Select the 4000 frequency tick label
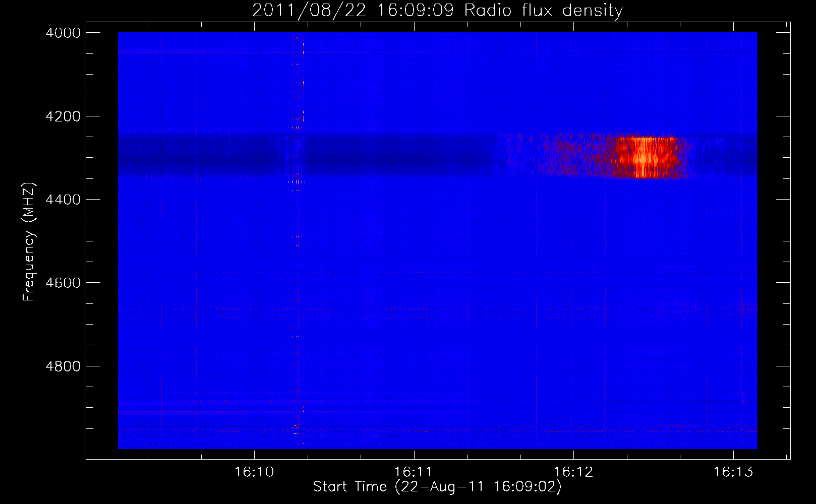The width and height of the screenshot is (816, 504). [63, 33]
